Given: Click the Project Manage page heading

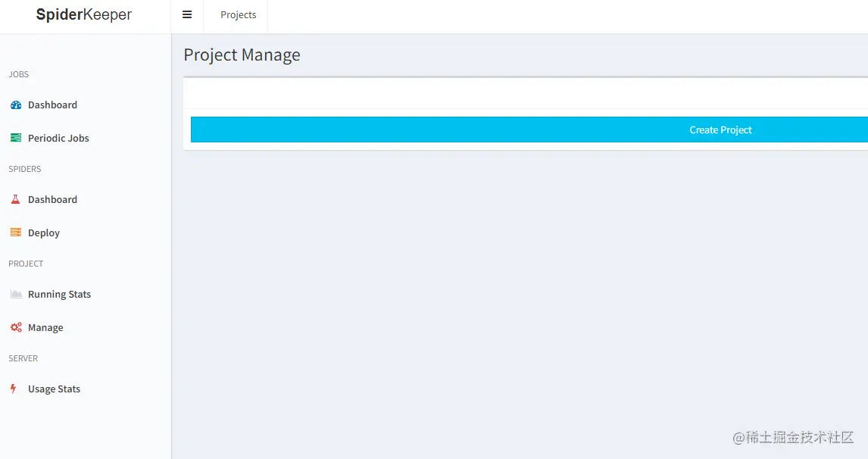Looking at the screenshot, I should [242, 55].
